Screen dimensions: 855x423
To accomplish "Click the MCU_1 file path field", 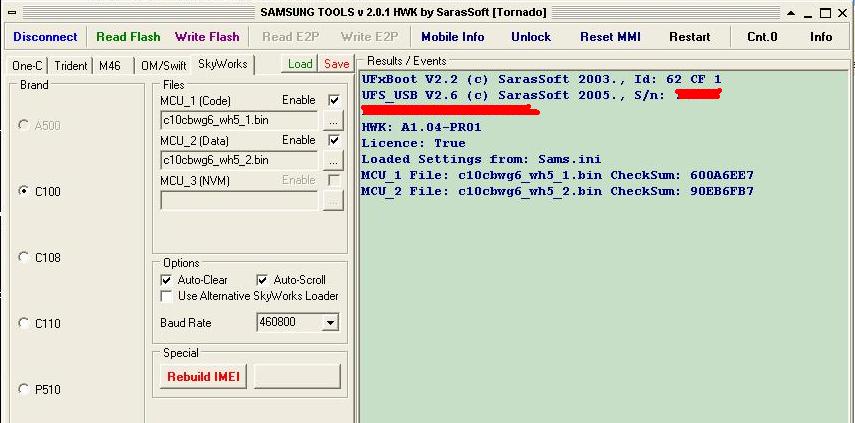I will pos(239,120).
